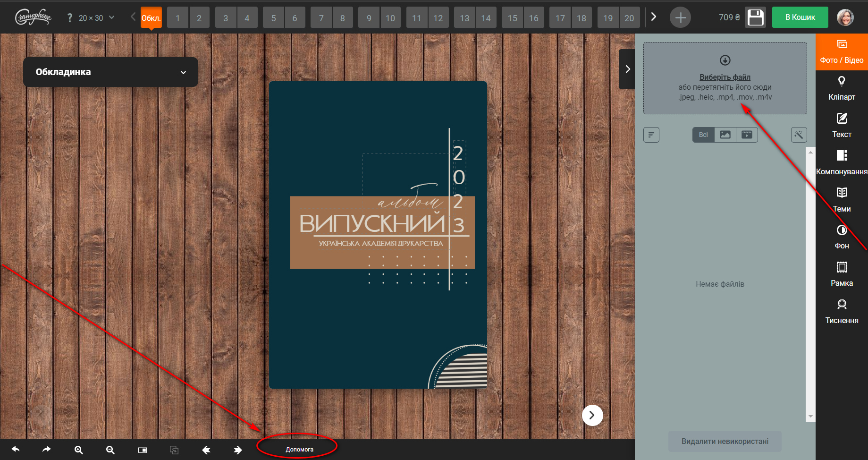868x460 pixels.
Task: Show only videos in file filter
Action: (747, 135)
